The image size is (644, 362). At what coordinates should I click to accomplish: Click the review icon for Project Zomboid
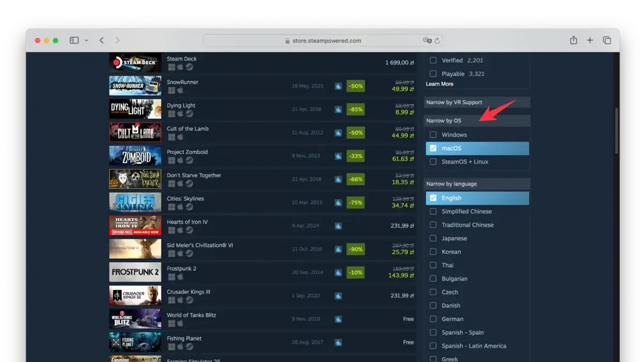pyautogui.click(x=338, y=156)
